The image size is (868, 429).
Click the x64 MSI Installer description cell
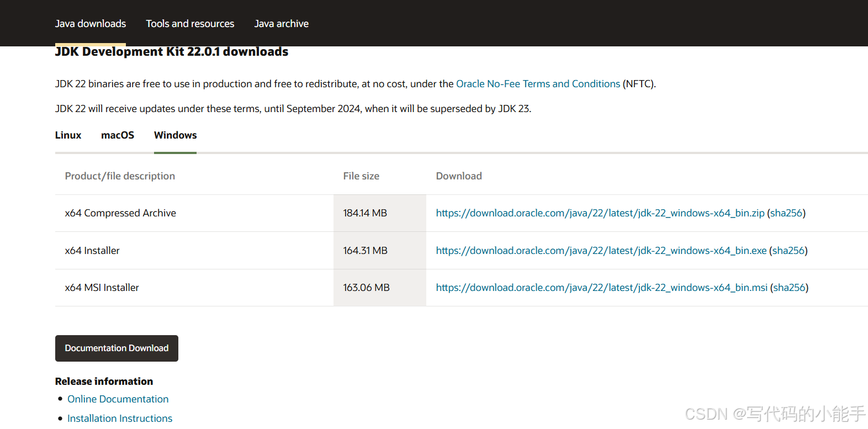194,288
